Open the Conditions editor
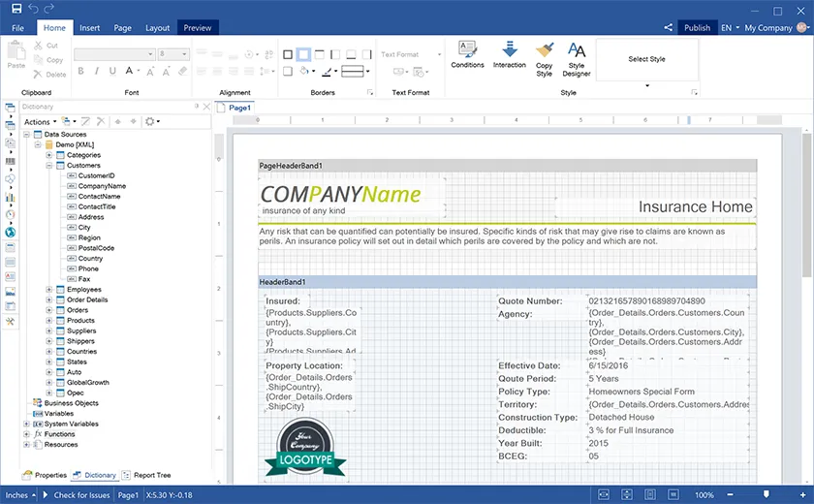 point(467,54)
